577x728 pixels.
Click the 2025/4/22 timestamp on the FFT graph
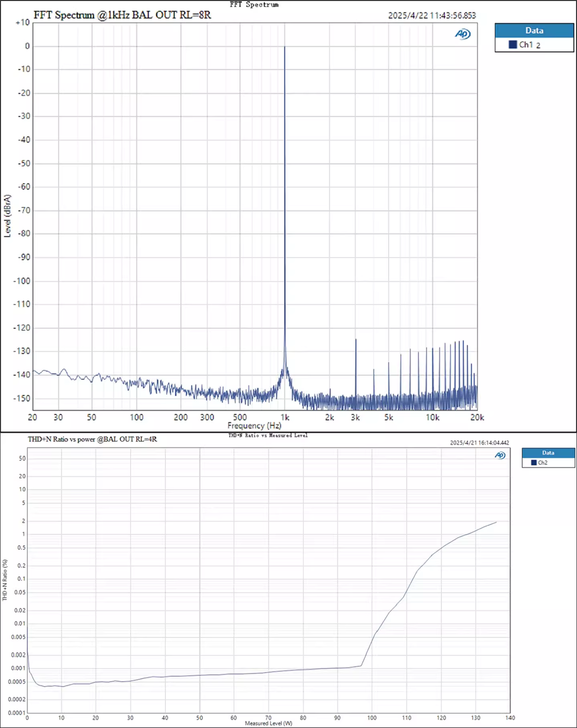pyautogui.click(x=432, y=16)
